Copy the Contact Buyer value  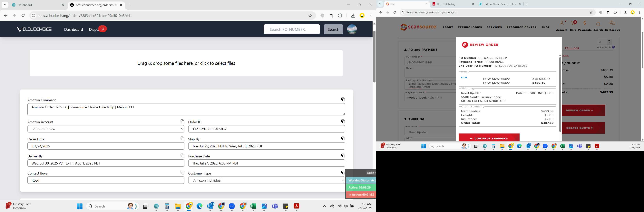pyautogui.click(x=182, y=173)
